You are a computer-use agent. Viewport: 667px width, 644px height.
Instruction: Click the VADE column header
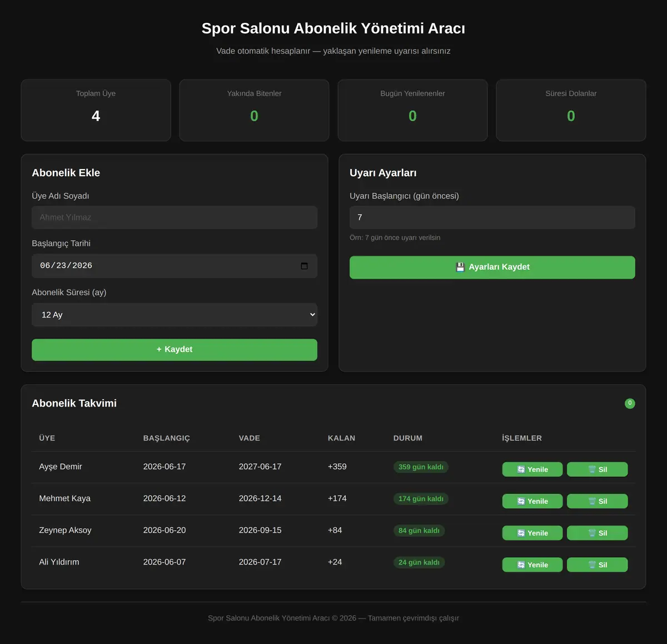click(250, 438)
